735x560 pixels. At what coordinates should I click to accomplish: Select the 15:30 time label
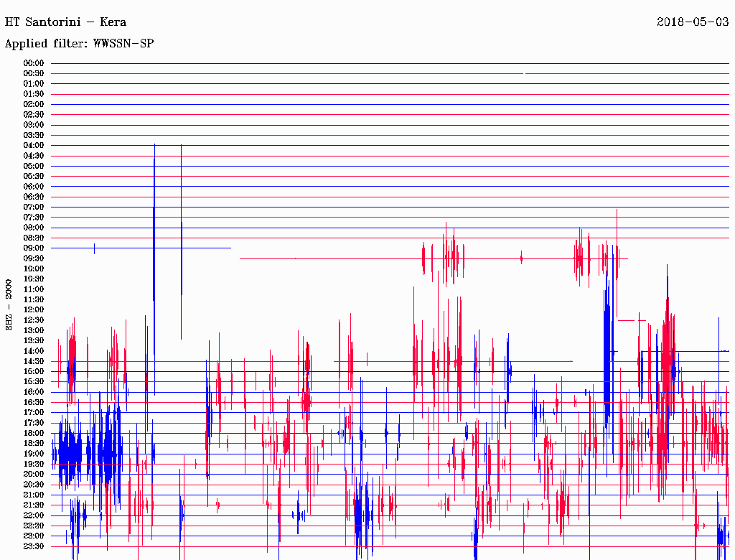click(x=34, y=382)
